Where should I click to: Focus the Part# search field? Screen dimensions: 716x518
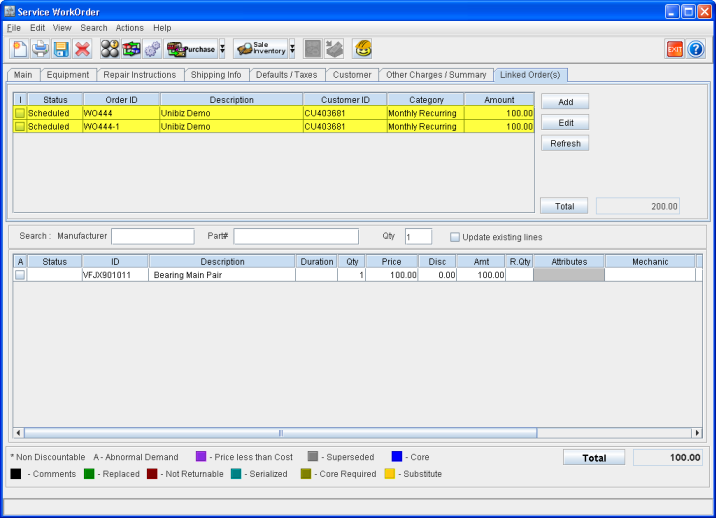296,237
